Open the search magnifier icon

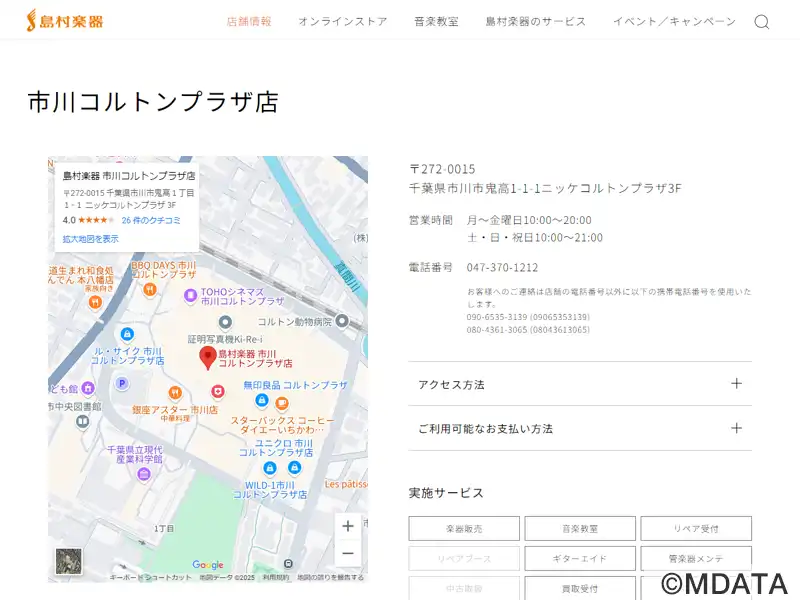pyautogui.click(x=762, y=22)
